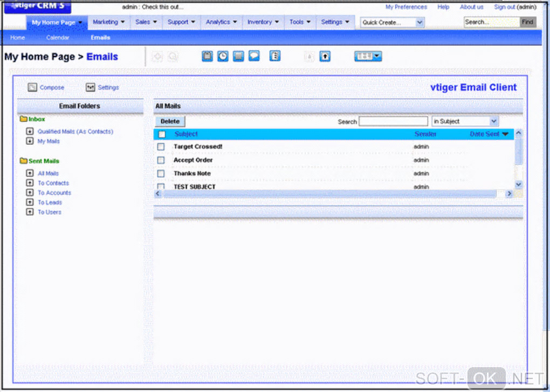Screen dimensions: 550x392
Task: Click the Delete button
Action: coord(170,121)
